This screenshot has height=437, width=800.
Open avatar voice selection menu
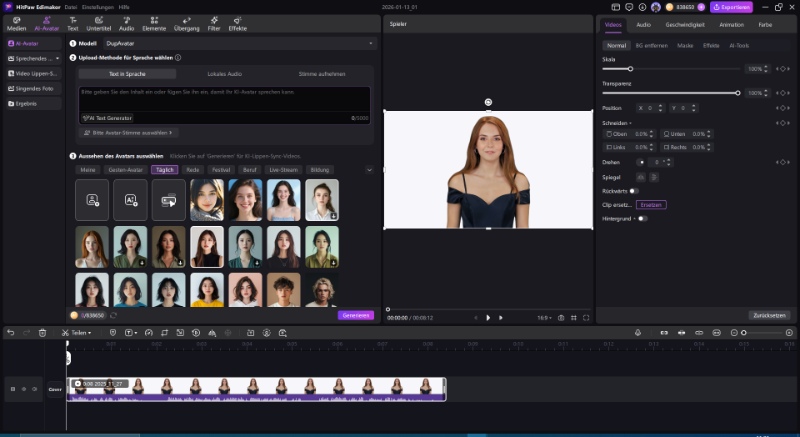tap(129, 133)
